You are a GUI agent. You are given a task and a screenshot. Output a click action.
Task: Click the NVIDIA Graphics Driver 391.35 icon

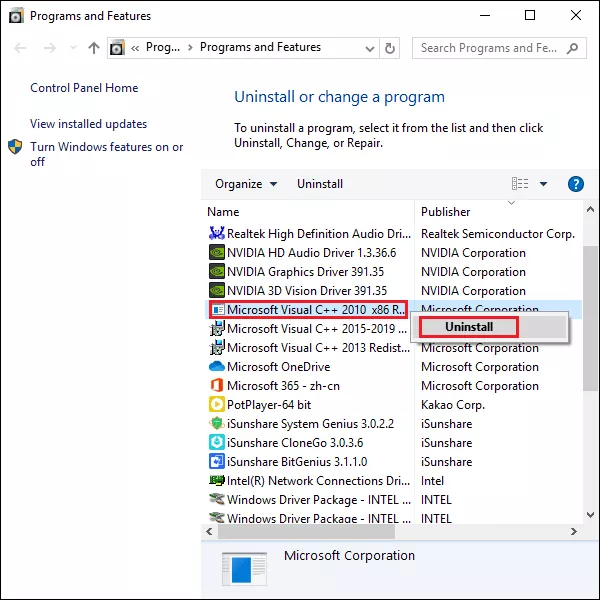217,271
